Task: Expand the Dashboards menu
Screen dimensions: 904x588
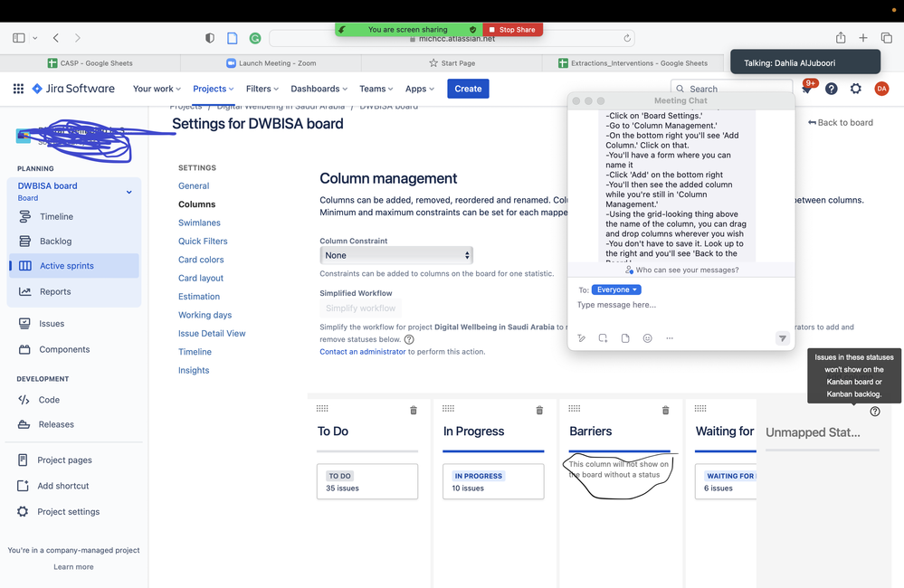Action: pos(319,89)
